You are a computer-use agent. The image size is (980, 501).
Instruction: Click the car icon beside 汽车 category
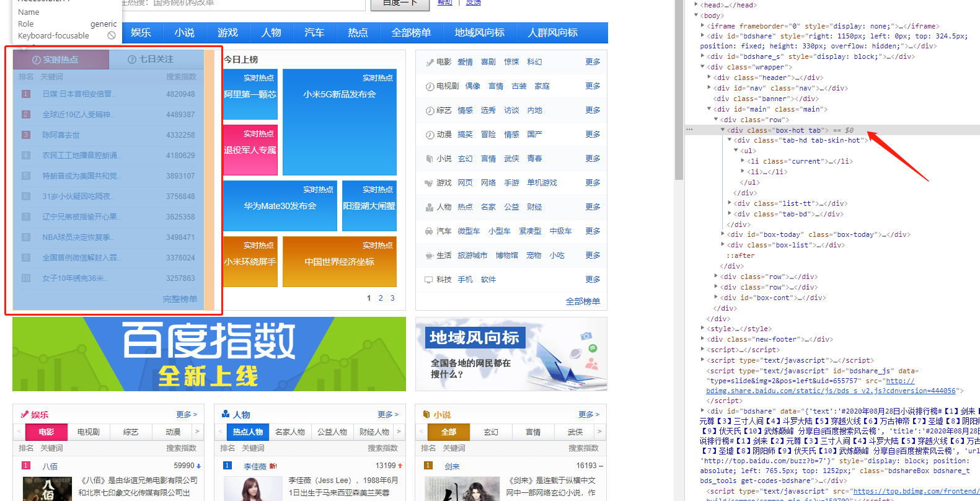pyautogui.click(x=429, y=231)
